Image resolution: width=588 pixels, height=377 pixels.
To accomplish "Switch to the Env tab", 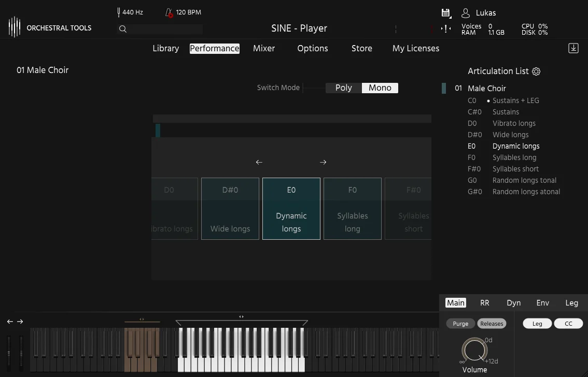I will 542,303.
